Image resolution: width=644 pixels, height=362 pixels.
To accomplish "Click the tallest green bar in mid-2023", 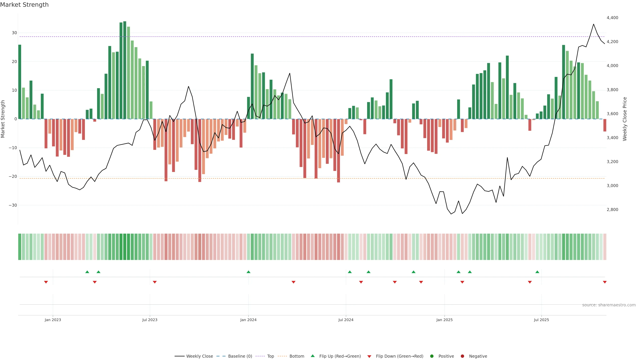I will (x=125, y=70).
